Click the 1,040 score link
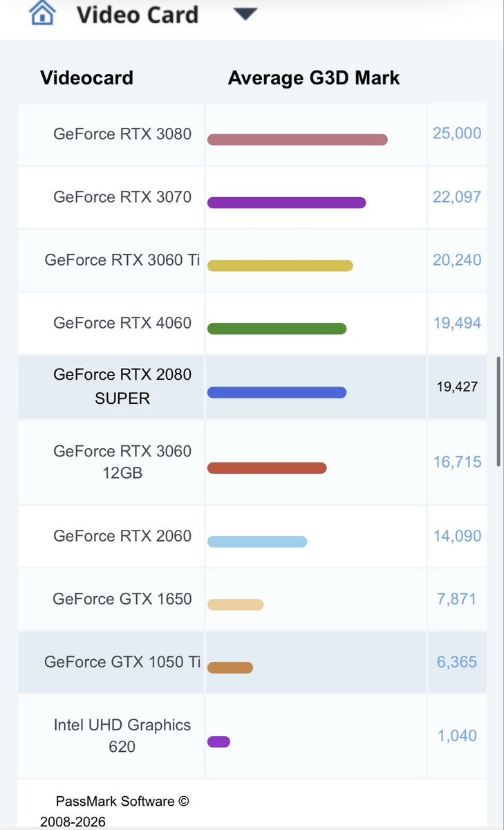This screenshot has width=504, height=830. click(457, 736)
